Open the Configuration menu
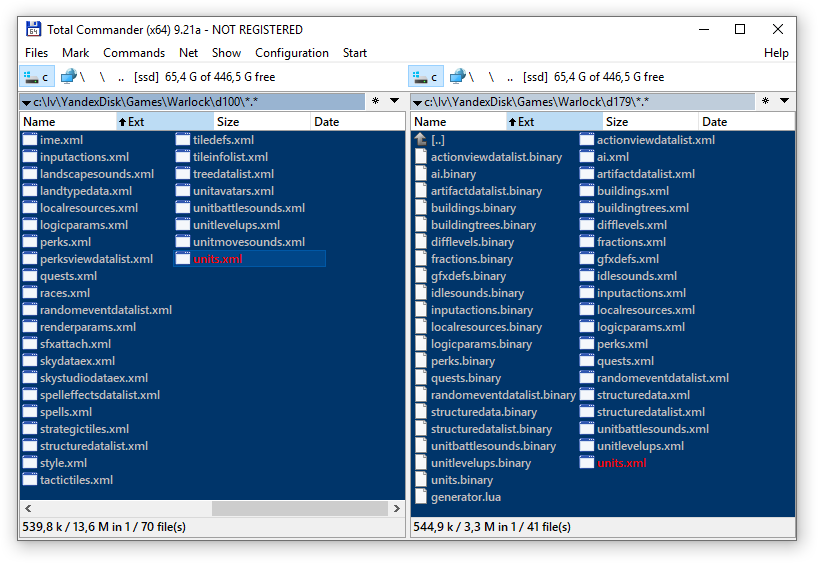This screenshot has height=563, width=818. pos(292,53)
